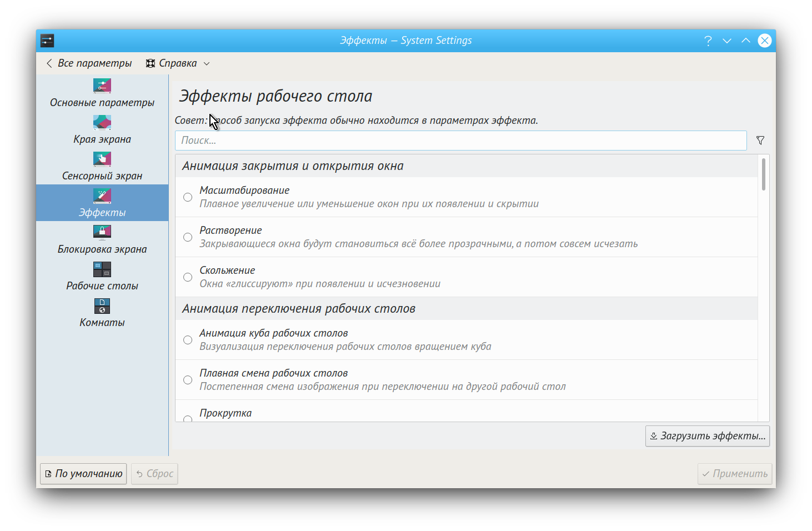
Task: Click the Применить apply button
Action: point(735,474)
